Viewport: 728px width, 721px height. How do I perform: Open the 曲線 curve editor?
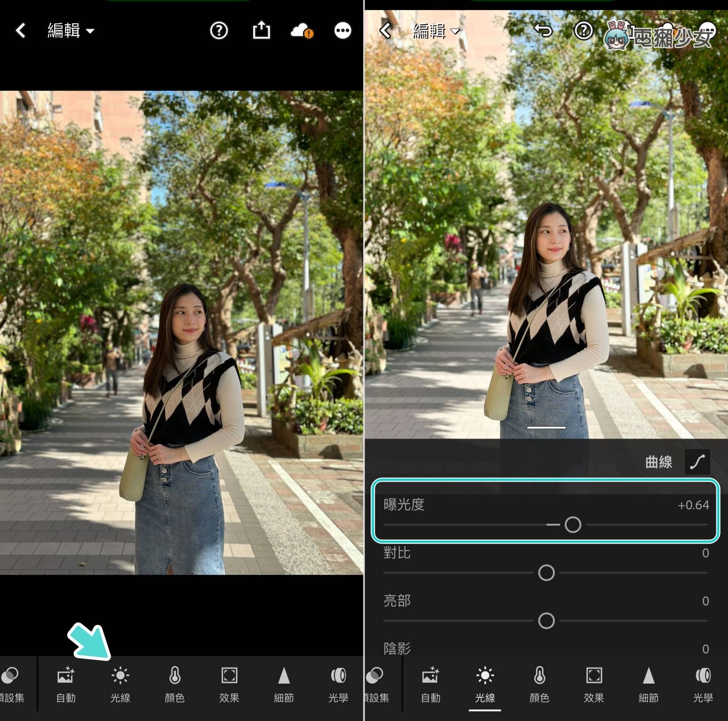697,462
